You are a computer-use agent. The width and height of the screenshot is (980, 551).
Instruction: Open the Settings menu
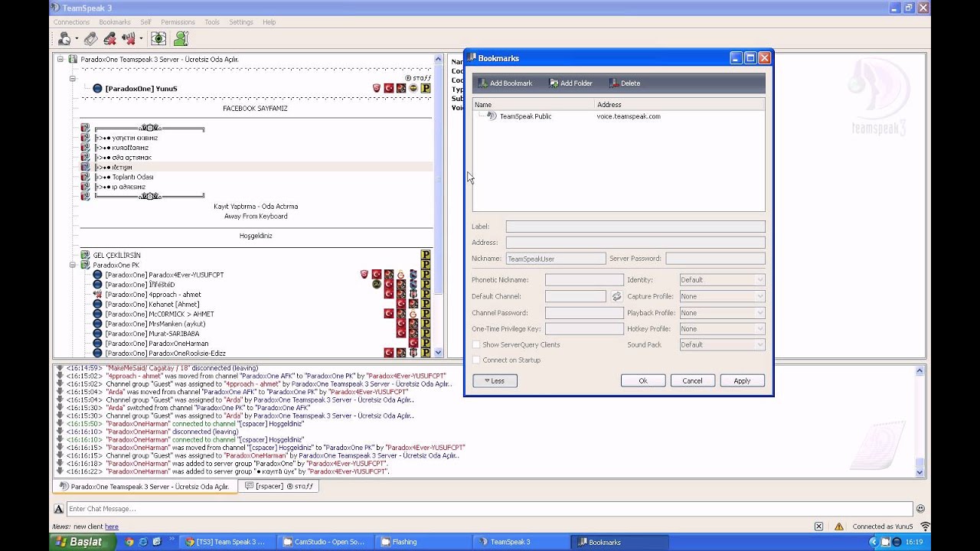click(x=241, y=22)
